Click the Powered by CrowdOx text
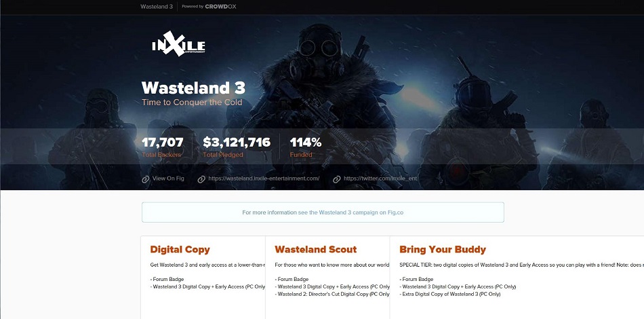 pos(209,7)
